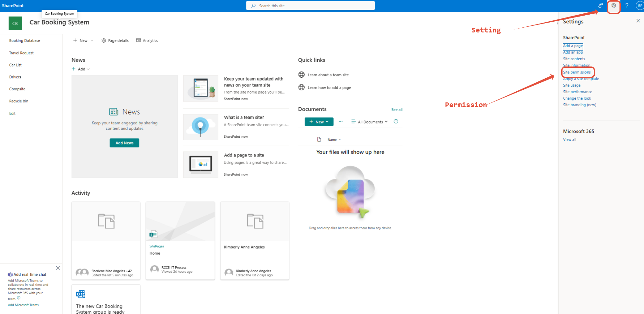This screenshot has width=644, height=314.
Task: Click Site usage in Settings
Action: pos(572,85)
